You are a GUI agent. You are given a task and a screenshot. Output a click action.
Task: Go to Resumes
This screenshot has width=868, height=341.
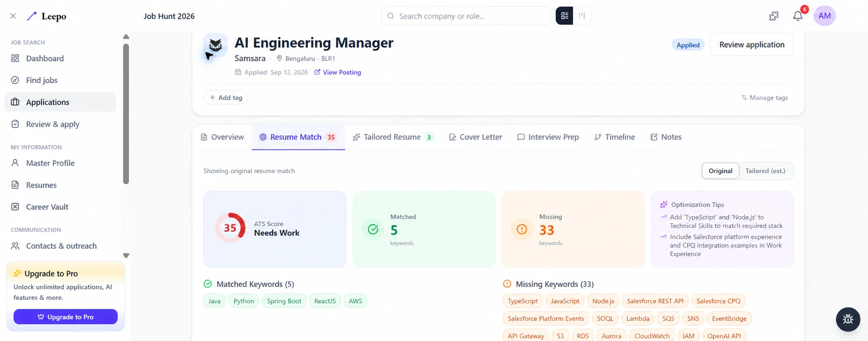[60, 185]
